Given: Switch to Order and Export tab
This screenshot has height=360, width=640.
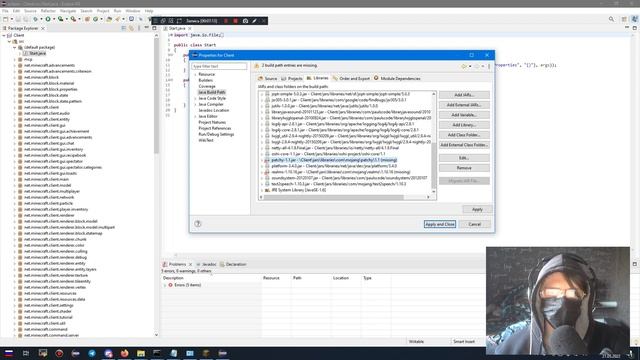Looking at the screenshot, I should (x=351, y=78).
